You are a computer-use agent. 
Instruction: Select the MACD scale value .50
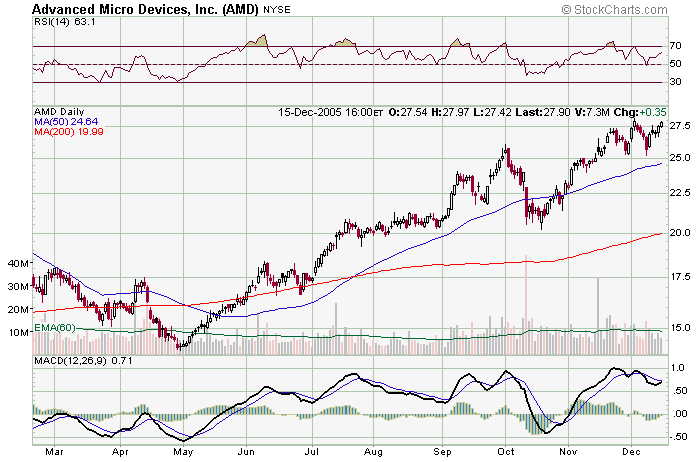coord(679,391)
